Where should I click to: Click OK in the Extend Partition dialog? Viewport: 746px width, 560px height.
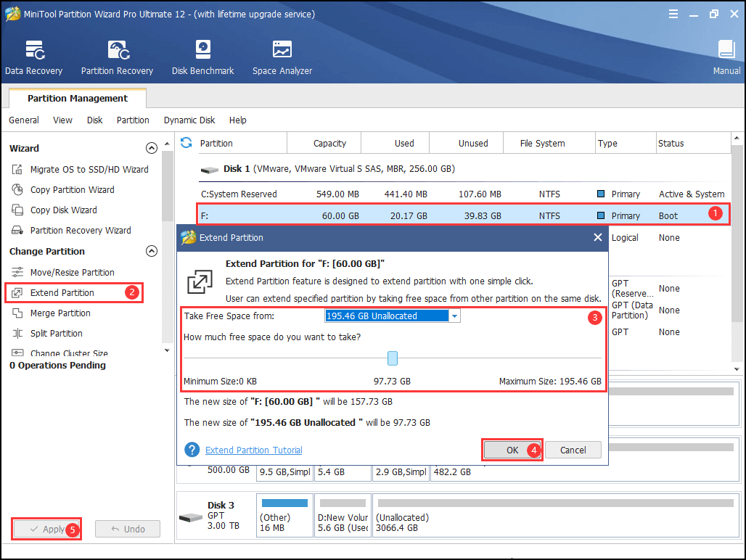click(x=512, y=450)
